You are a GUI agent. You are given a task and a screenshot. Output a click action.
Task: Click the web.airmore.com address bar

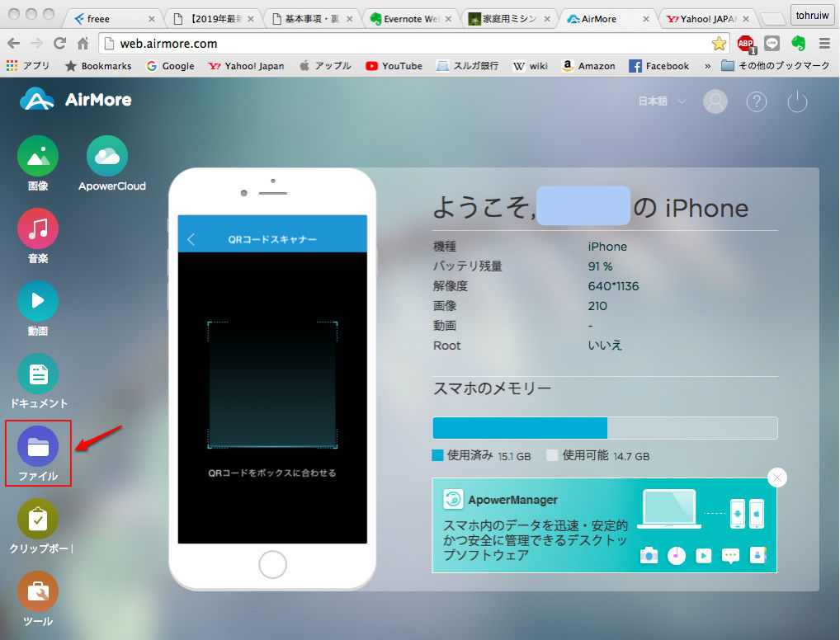point(407,44)
